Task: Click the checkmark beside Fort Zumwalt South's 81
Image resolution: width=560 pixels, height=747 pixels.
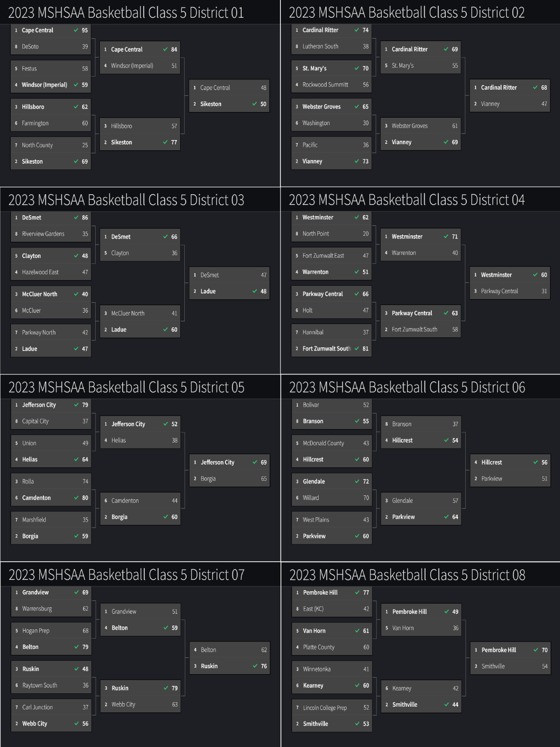Action: (357, 349)
